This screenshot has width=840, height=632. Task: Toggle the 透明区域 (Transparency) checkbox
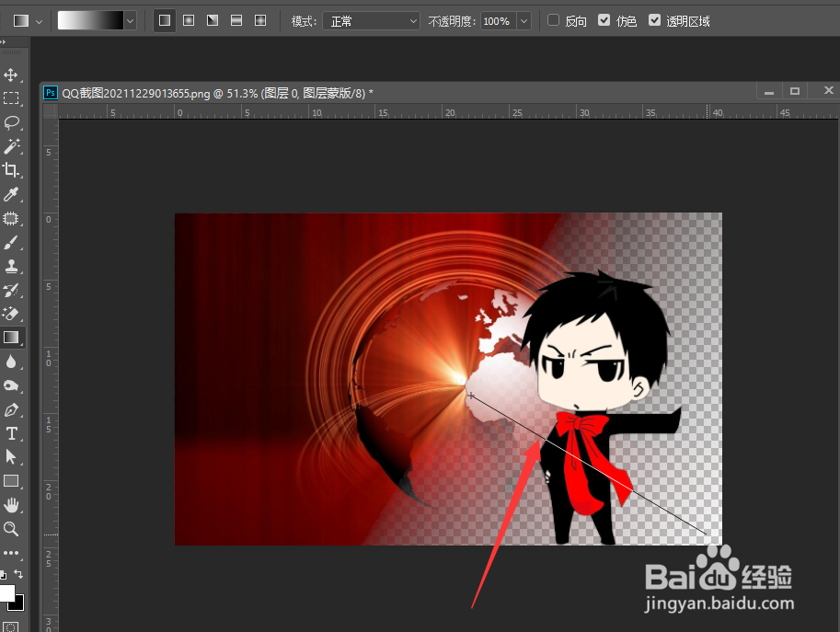tap(654, 20)
